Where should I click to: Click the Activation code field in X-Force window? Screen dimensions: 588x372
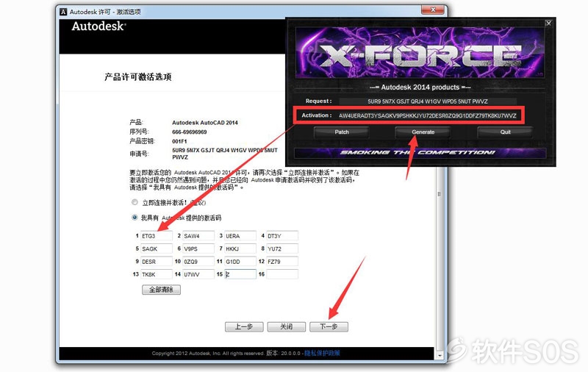[428, 115]
